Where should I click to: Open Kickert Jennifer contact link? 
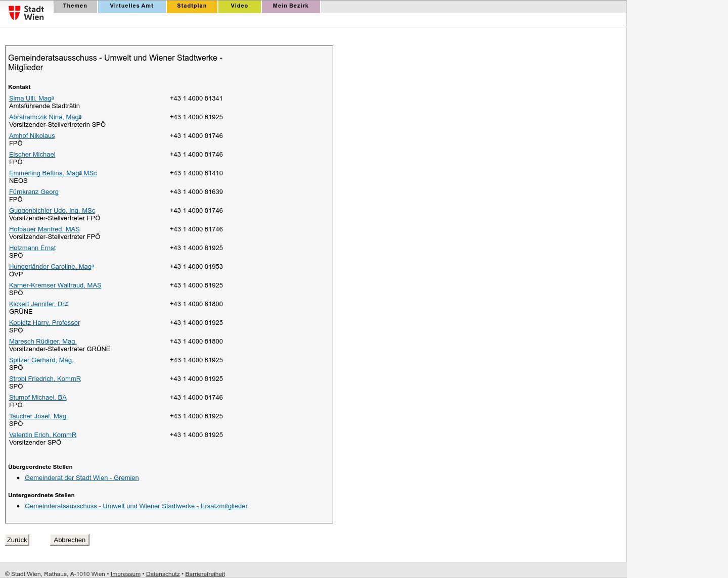coord(38,304)
